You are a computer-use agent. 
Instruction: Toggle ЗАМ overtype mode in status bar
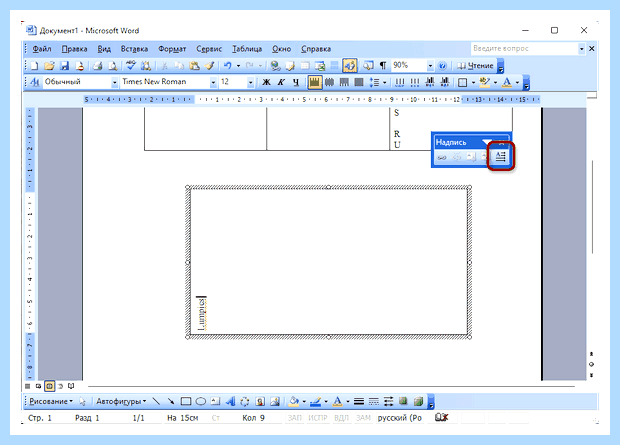pyautogui.click(x=363, y=418)
